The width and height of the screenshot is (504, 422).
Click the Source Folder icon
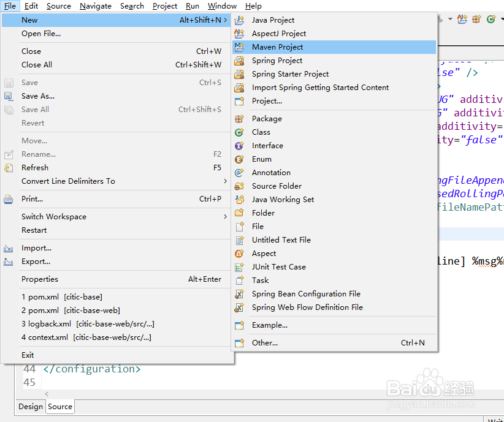(239, 186)
